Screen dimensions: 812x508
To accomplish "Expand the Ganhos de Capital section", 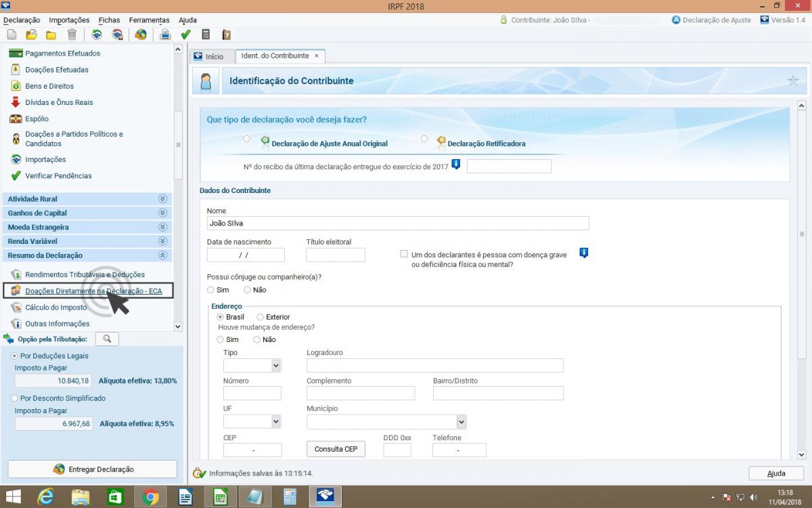I will point(162,213).
